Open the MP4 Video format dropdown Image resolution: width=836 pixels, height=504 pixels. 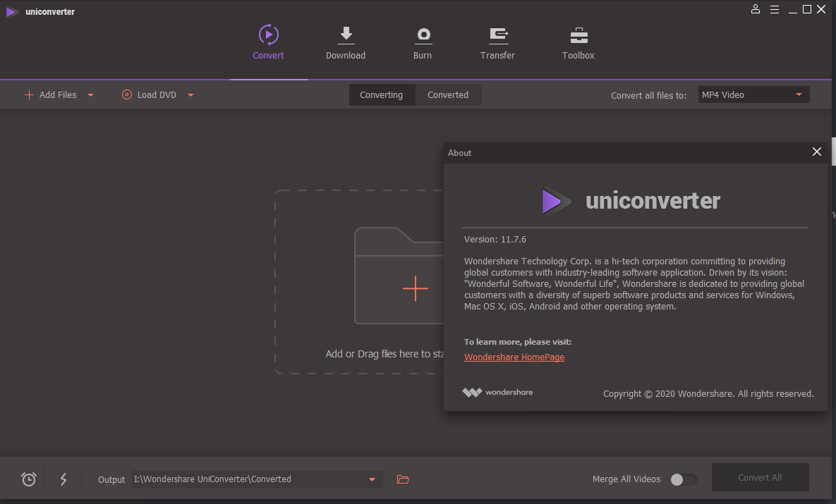coord(754,95)
